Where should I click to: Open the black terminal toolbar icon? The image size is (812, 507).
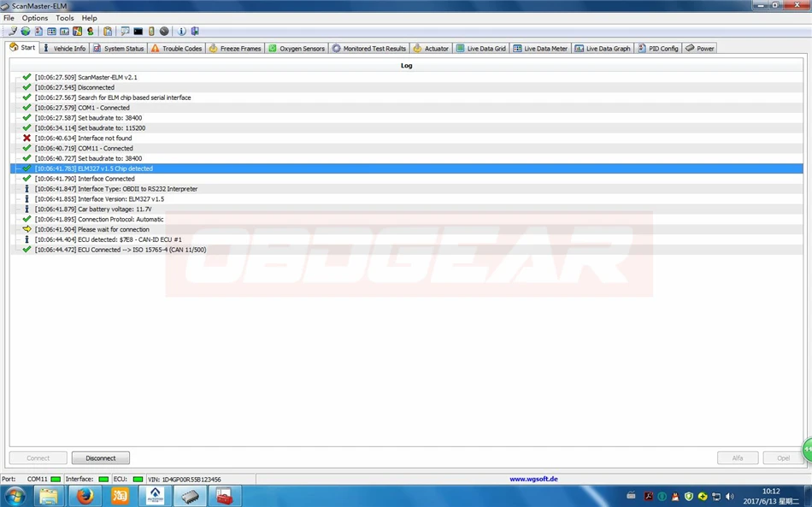point(138,31)
